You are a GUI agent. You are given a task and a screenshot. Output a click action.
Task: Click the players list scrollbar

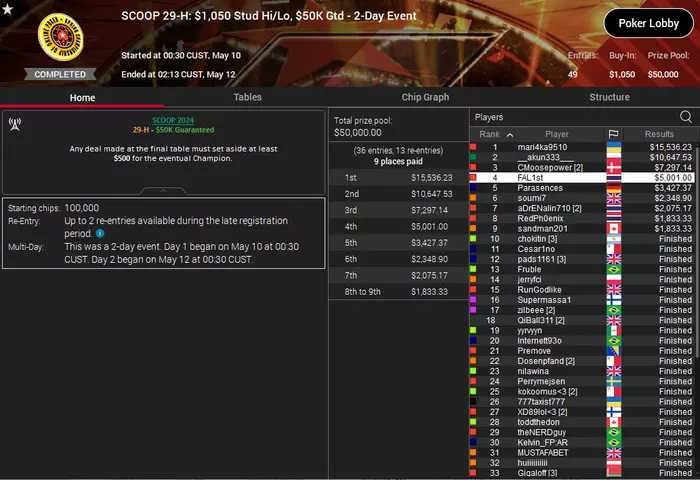coord(697,252)
